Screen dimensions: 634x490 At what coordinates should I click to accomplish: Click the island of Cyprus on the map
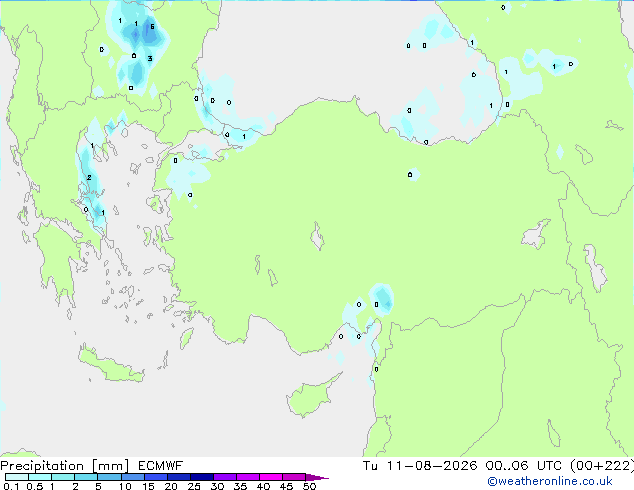(x=309, y=398)
